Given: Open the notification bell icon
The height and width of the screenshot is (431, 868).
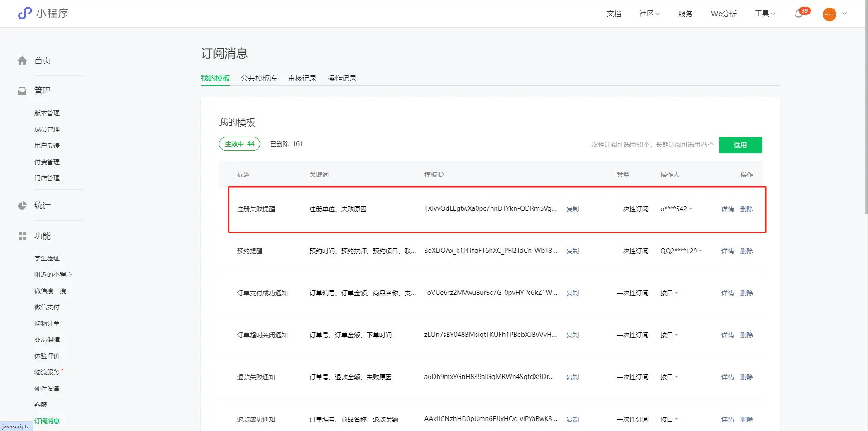Looking at the screenshot, I should tap(799, 14).
